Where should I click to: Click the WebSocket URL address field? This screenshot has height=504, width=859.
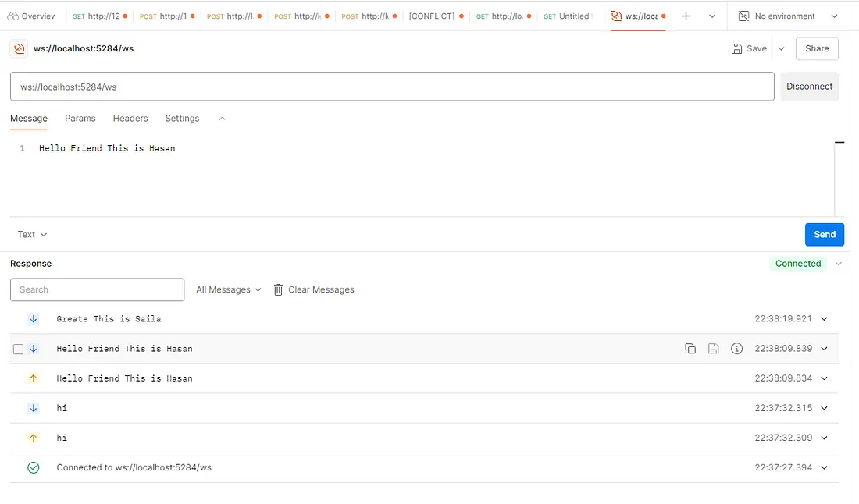[391, 87]
